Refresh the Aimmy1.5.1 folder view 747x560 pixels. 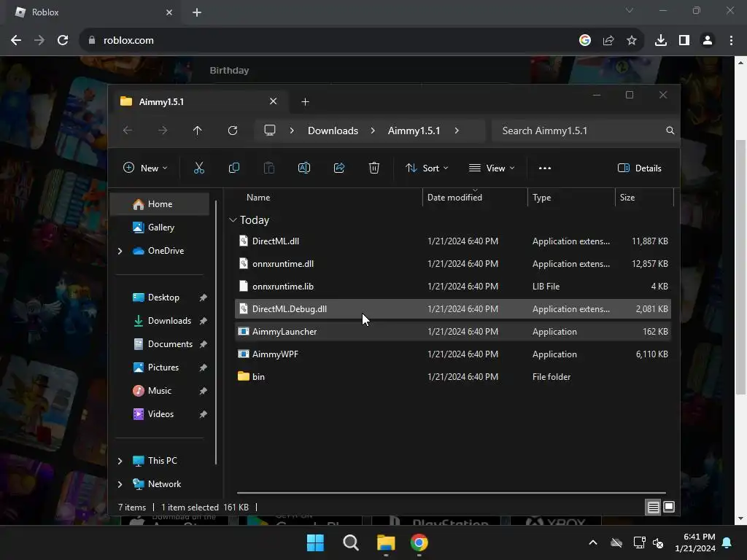pos(233,130)
